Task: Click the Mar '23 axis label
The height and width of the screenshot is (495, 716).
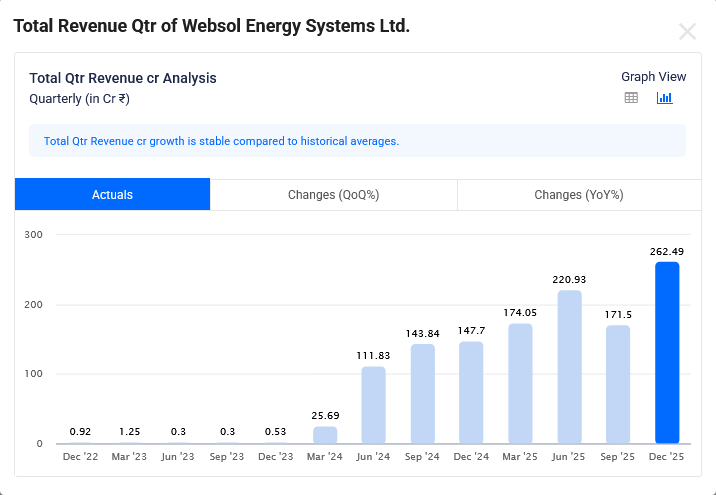Action: [129, 457]
